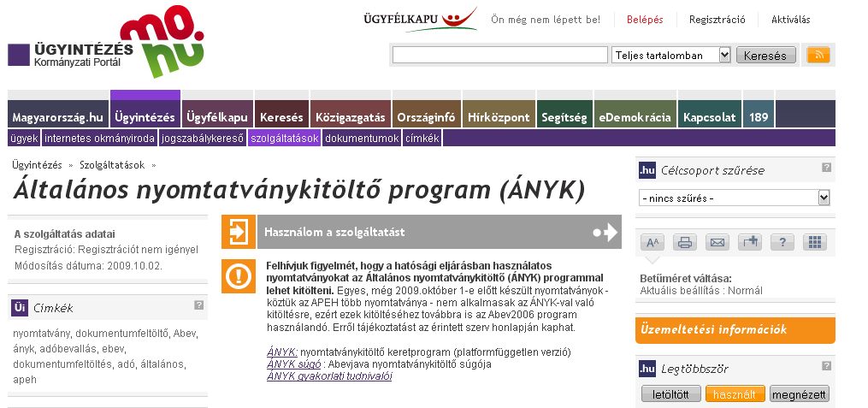Open dokumentumok submenu item
Screen dimensions: 868x408
(362, 139)
